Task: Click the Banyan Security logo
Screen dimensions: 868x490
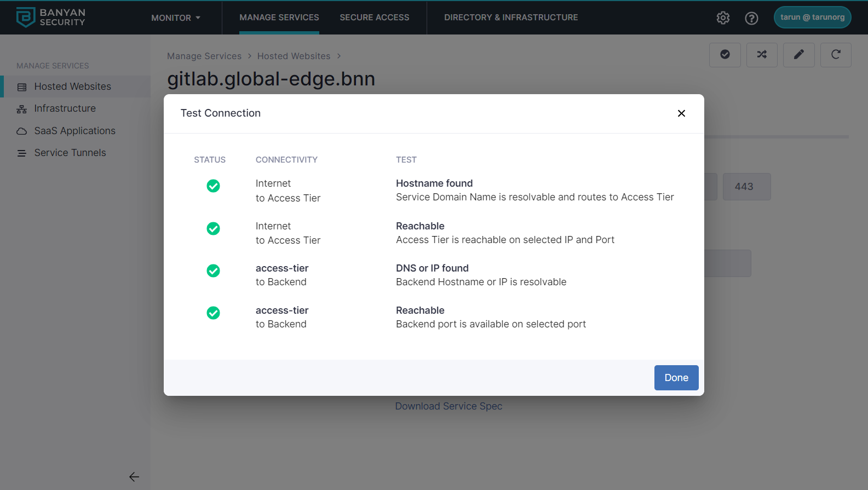Action: 51,18
